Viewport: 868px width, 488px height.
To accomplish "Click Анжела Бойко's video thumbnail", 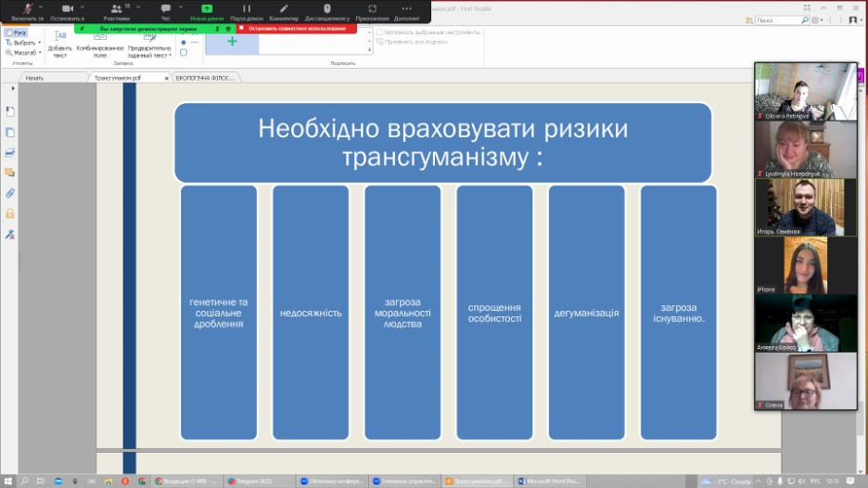I will [x=806, y=323].
